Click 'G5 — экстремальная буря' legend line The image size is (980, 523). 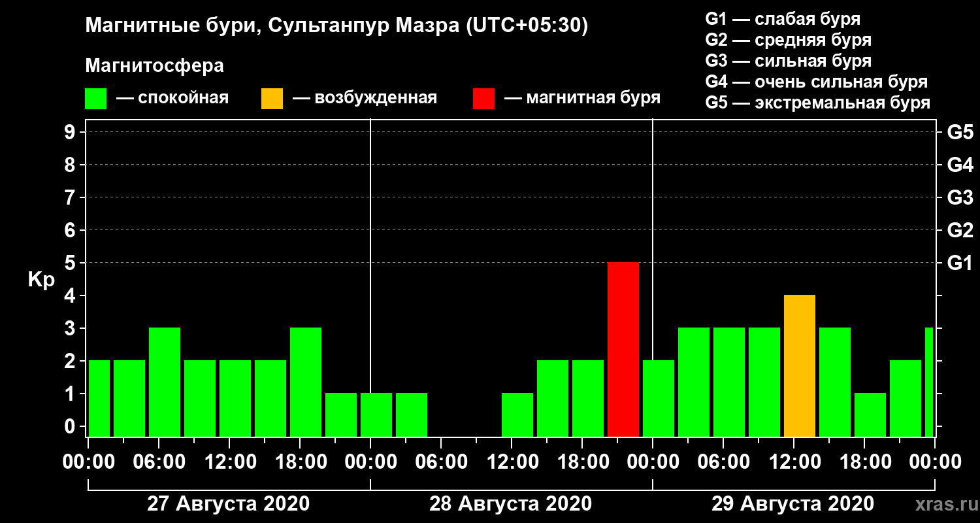818,103
